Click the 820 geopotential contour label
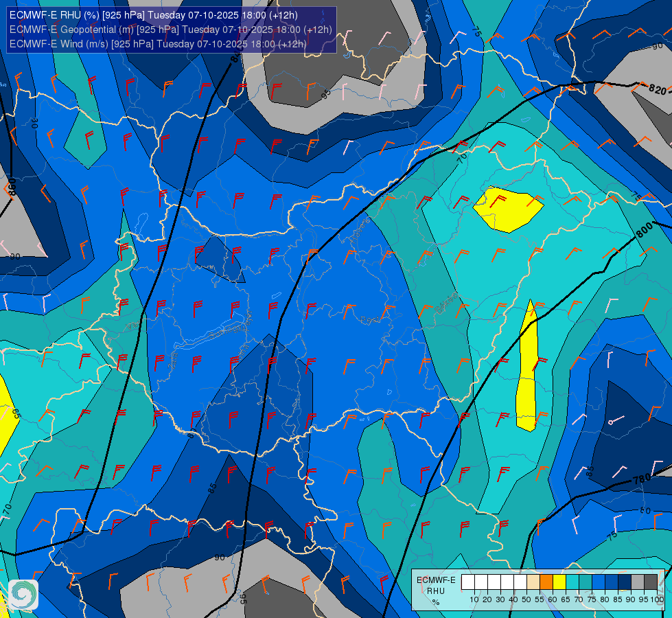This screenshot has width=672, height=618. click(657, 89)
